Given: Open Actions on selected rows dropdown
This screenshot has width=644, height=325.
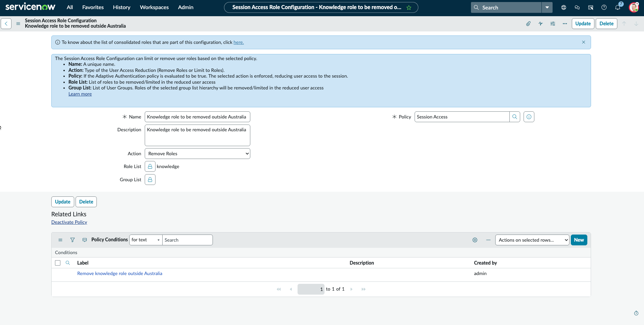Looking at the screenshot, I should 532,240.
